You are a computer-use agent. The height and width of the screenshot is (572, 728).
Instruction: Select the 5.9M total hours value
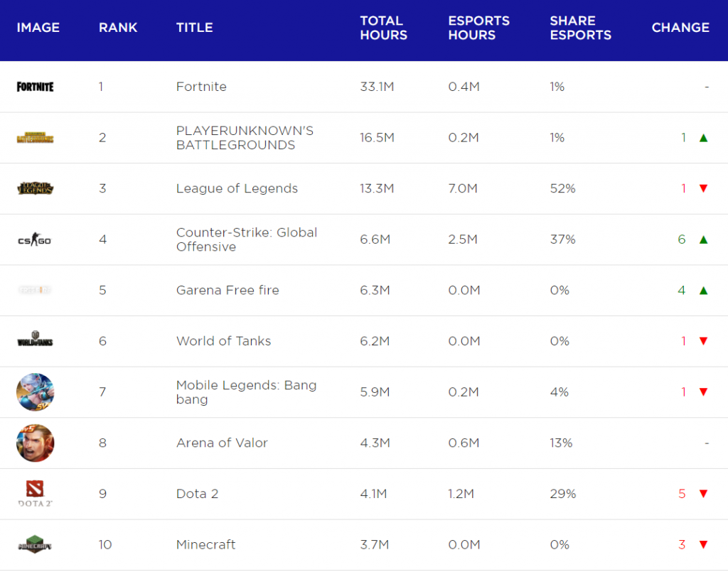(375, 392)
